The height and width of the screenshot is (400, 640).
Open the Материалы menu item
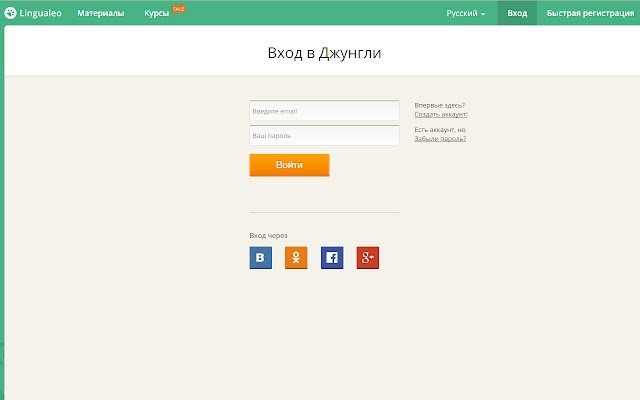click(x=101, y=13)
